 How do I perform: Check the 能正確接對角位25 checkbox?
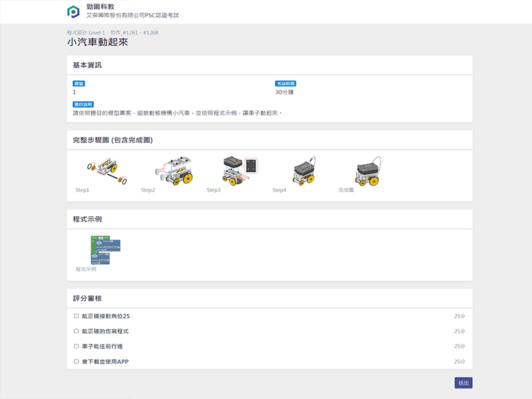76,316
